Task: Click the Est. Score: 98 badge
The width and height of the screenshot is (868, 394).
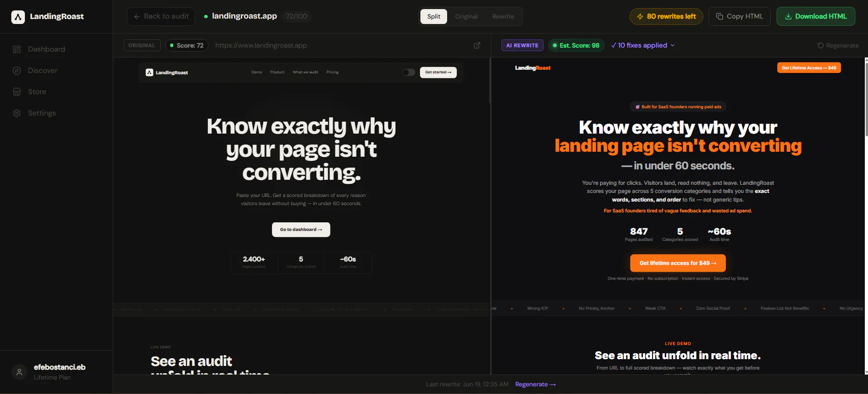Action: tap(576, 45)
